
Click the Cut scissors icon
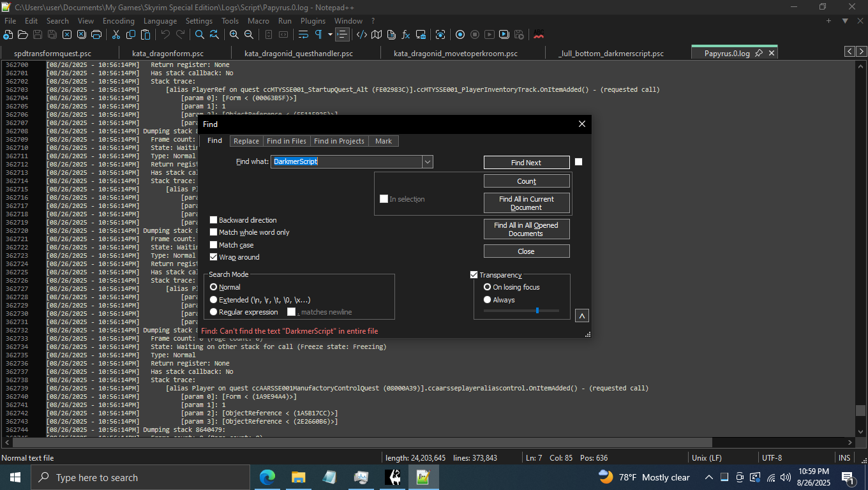[x=116, y=34]
